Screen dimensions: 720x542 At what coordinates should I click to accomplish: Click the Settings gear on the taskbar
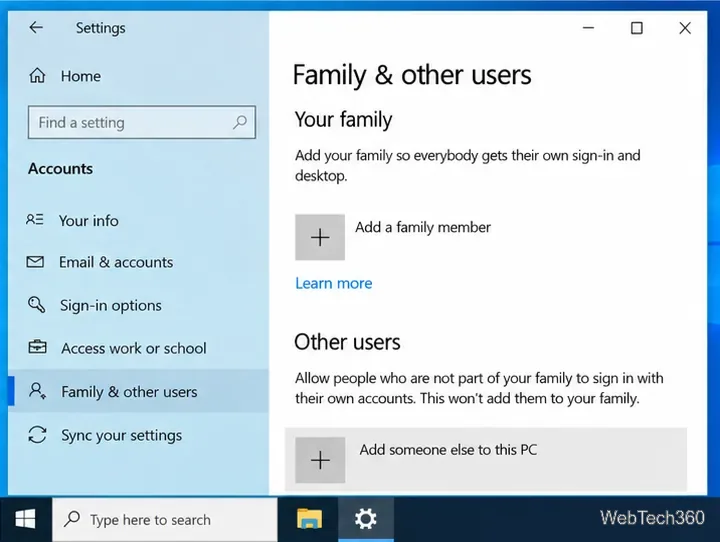366,519
